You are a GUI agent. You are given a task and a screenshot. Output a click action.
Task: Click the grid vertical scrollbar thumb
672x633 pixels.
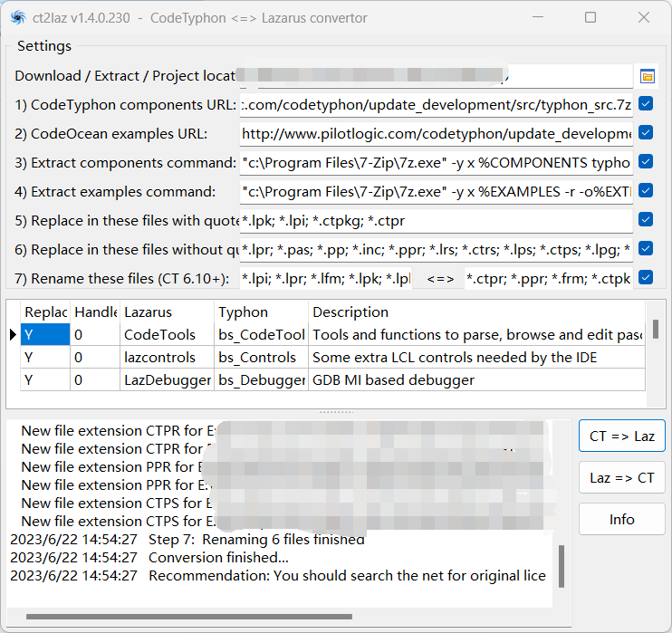click(x=656, y=329)
